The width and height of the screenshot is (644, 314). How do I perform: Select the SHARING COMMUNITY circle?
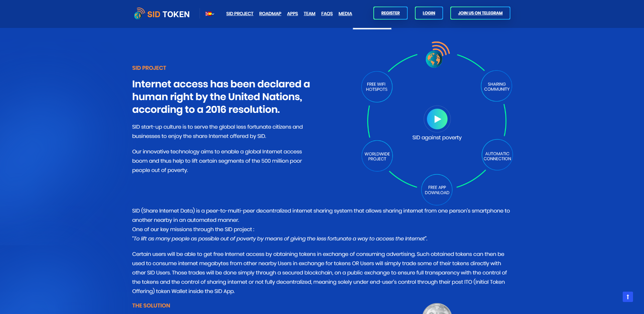(x=497, y=86)
